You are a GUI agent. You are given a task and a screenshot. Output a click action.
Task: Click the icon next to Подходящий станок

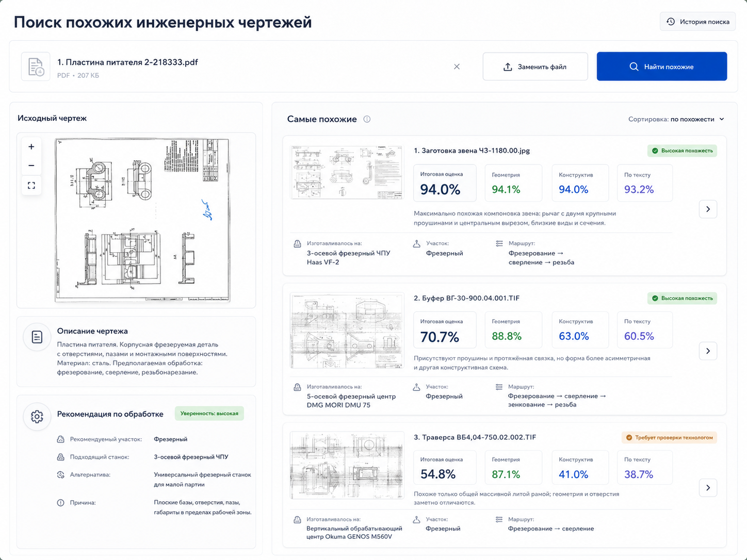60,457
